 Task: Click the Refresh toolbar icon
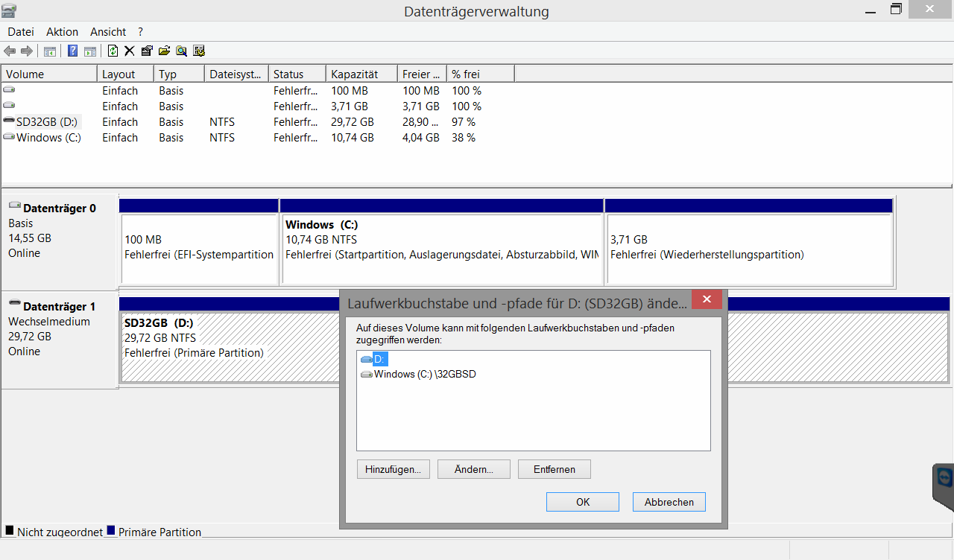click(113, 51)
